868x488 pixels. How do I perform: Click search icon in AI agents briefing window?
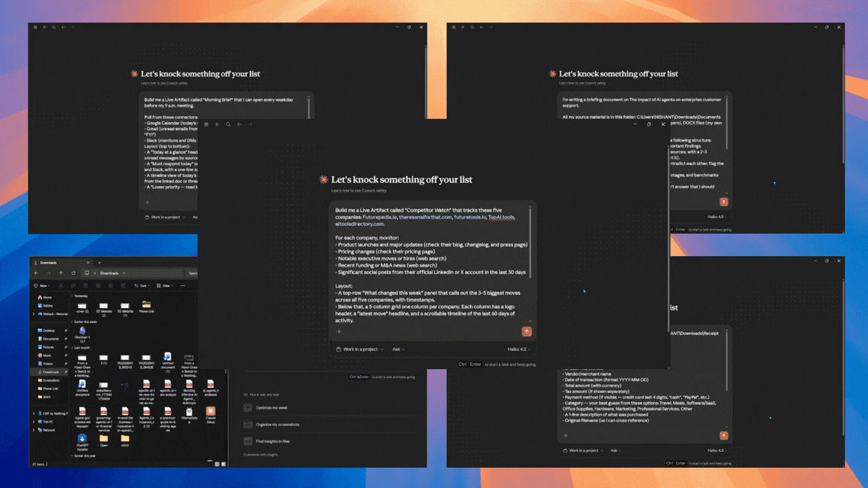tap(472, 27)
